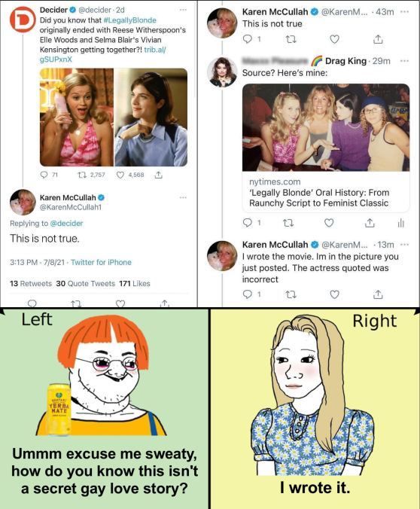
Task: Share the Decider tweet using the share icon
Action: tap(158, 175)
